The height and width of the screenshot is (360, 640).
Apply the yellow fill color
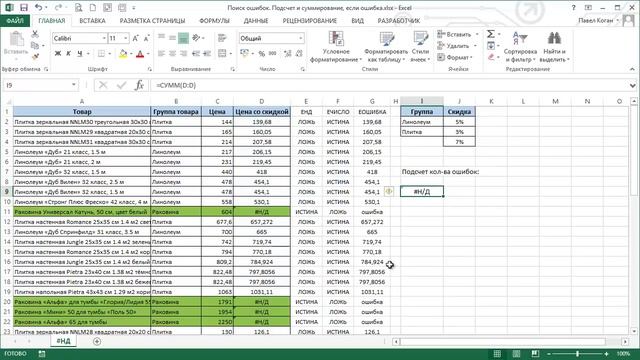pyautogui.click(x=123, y=54)
